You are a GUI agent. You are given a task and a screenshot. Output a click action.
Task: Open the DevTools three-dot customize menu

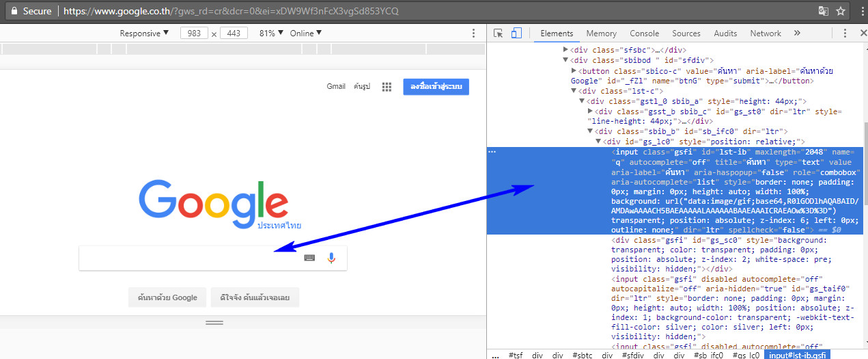pyautogui.click(x=845, y=33)
